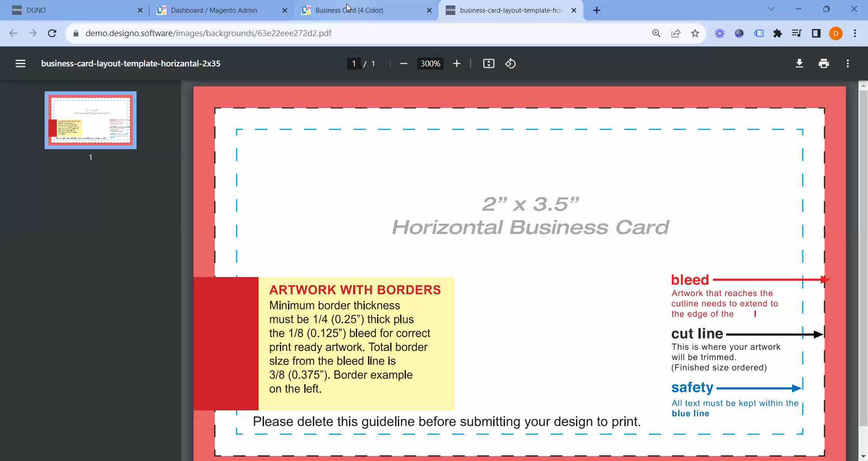
Task: Download the PDF file
Action: (799, 64)
